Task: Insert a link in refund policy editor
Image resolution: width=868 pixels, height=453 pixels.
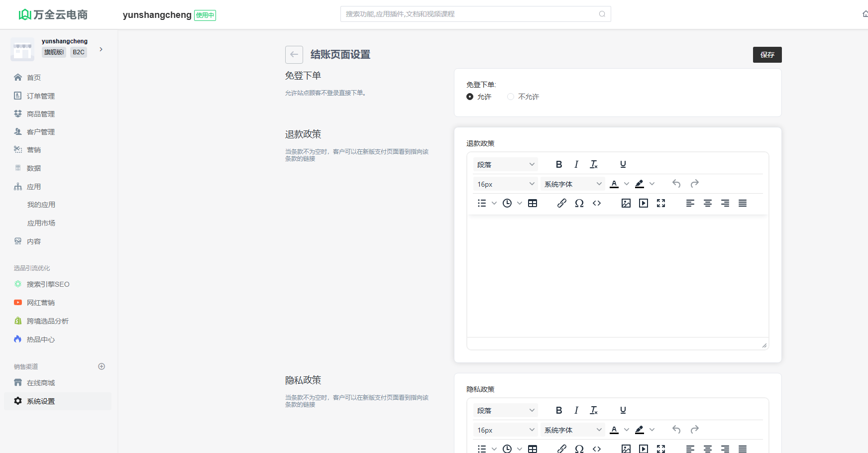Action: point(561,203)
